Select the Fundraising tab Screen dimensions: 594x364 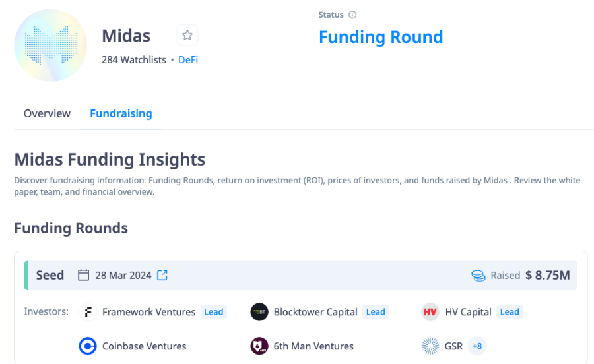[x=121, y=113]
